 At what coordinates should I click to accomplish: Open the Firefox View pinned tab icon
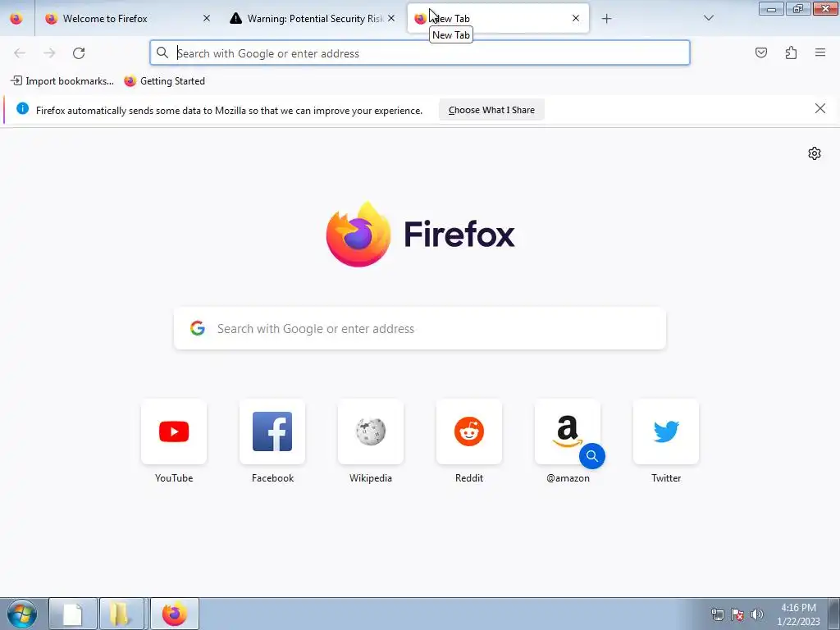pos(16,18)
